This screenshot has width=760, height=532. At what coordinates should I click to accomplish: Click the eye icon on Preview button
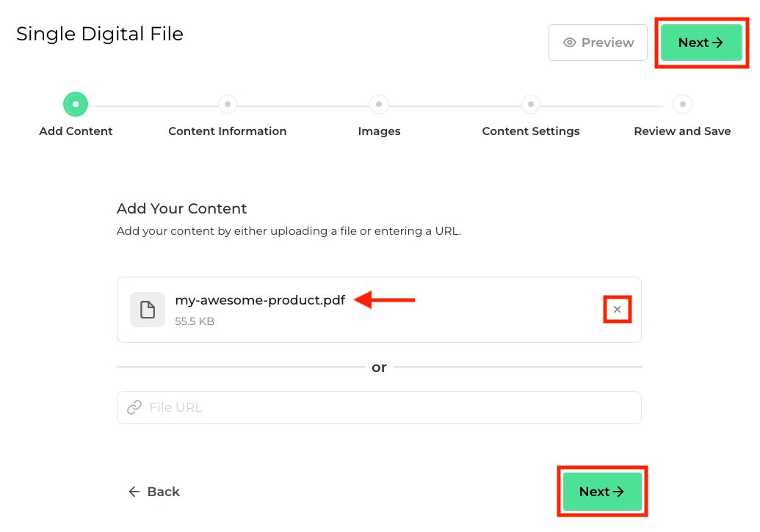coord(569,43)
